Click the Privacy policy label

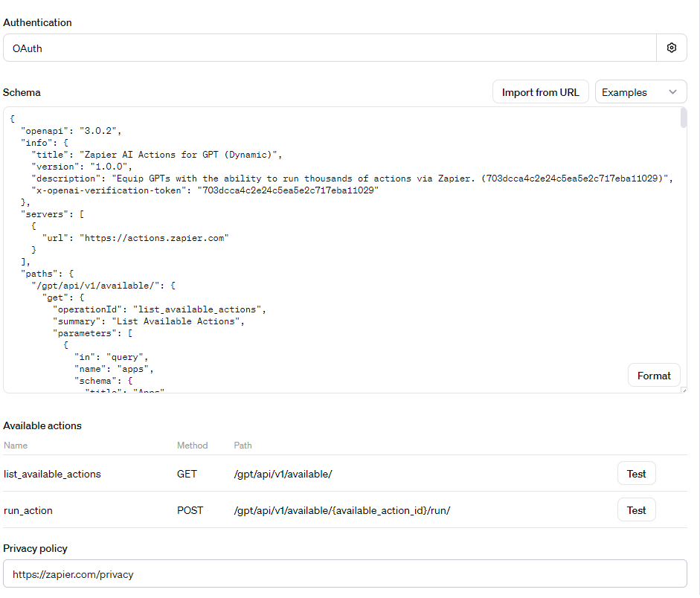pyautogui.click(x=35, y=548)
